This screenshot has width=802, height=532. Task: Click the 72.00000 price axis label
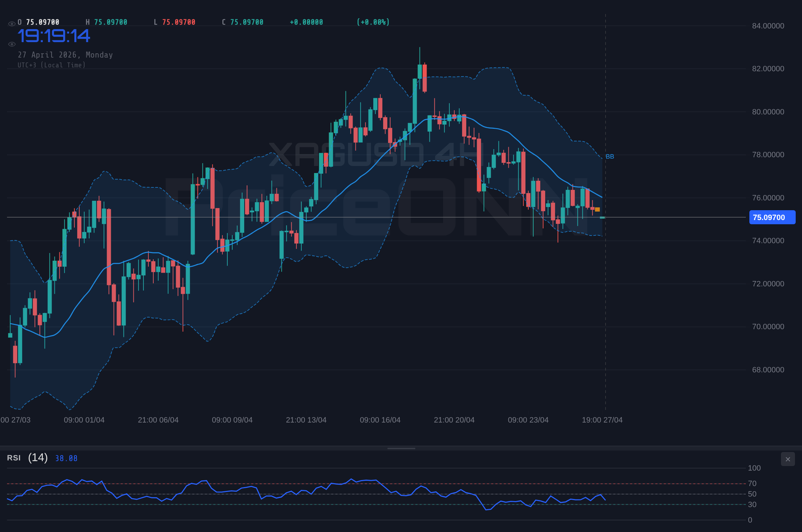tap(768, 284)
